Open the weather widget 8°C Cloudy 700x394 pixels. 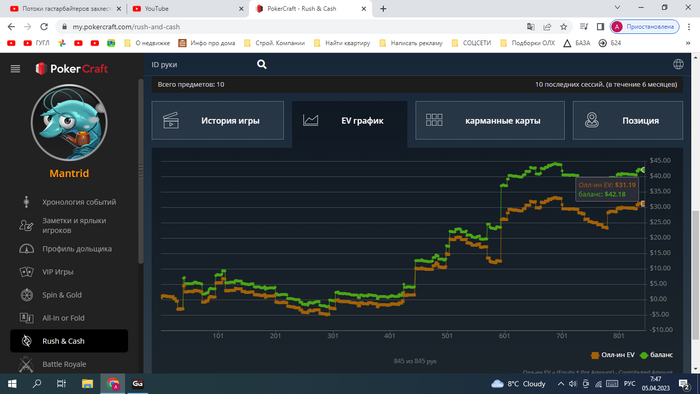pyautogui.click(x=518, y=384)
